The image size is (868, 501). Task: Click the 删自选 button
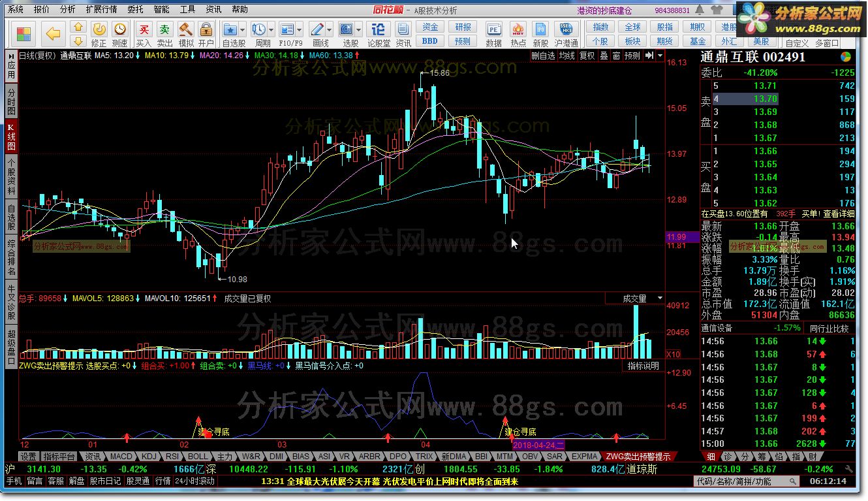click(x=543, y=56)
